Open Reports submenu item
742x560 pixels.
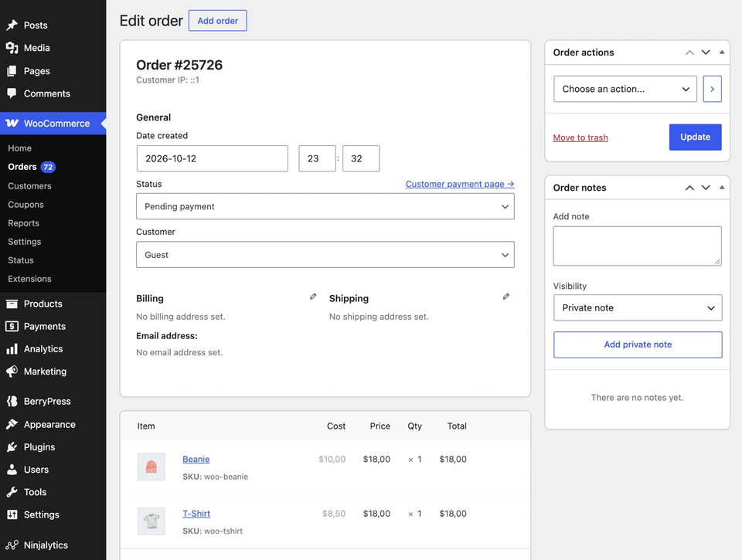click(x=24, y=223)
